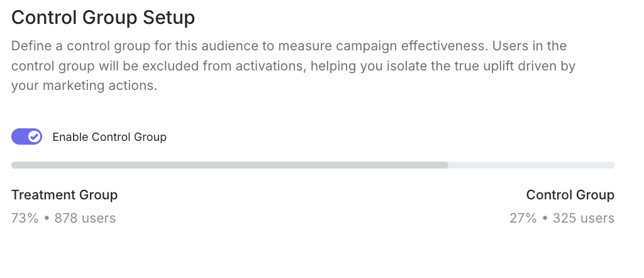The width and height of the screenshot is (644, 278).
Task: Click the 325 users count
Action: click(x=583, y=218)
